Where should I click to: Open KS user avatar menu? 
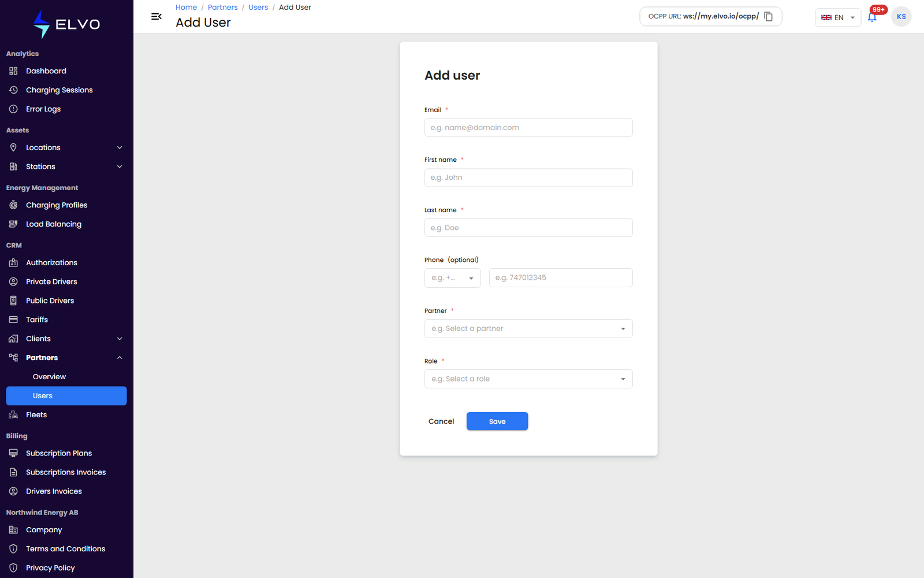tap(901, 17)
